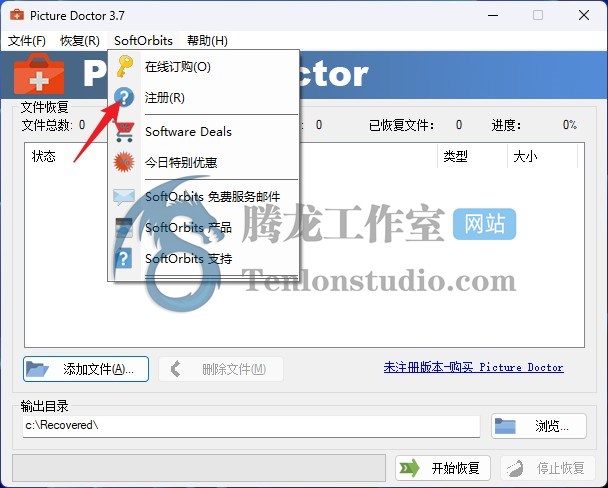The height and width of the screenshot is (488, 608).
Task: Click the SoftOrbits support question icon
Action: pyautogui.click(x=124, y=259)
